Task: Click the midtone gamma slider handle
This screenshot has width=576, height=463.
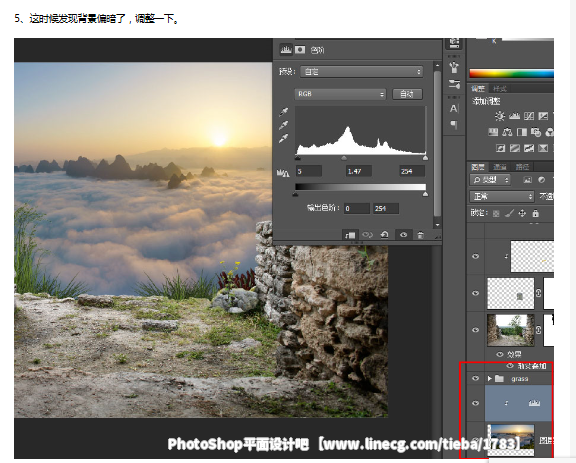Action: [344, 158]
